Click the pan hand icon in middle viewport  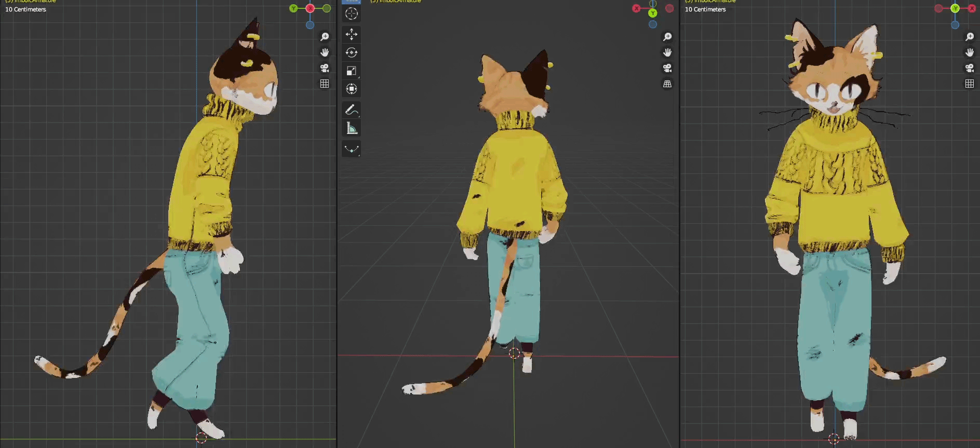pos(667,52)
